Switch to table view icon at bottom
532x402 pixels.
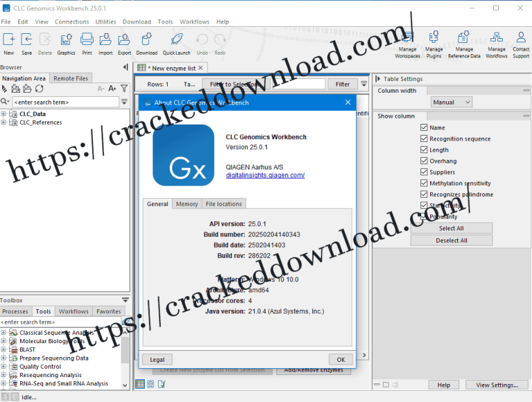140,384
